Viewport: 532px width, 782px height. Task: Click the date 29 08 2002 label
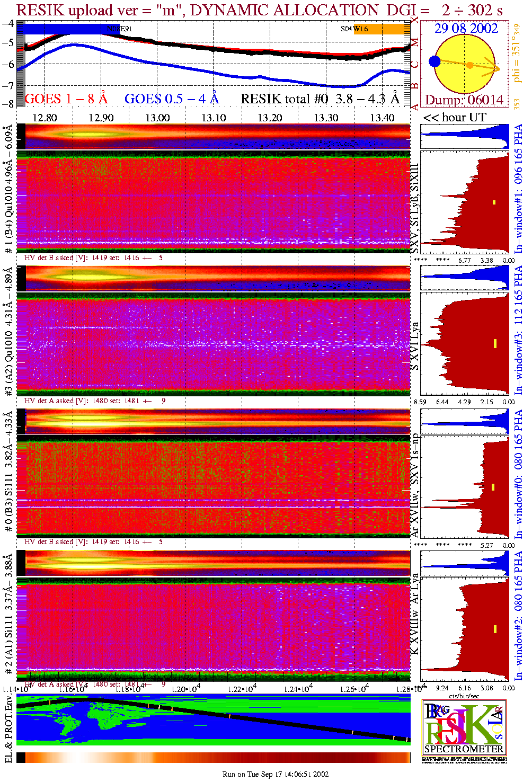click(466, 29)
